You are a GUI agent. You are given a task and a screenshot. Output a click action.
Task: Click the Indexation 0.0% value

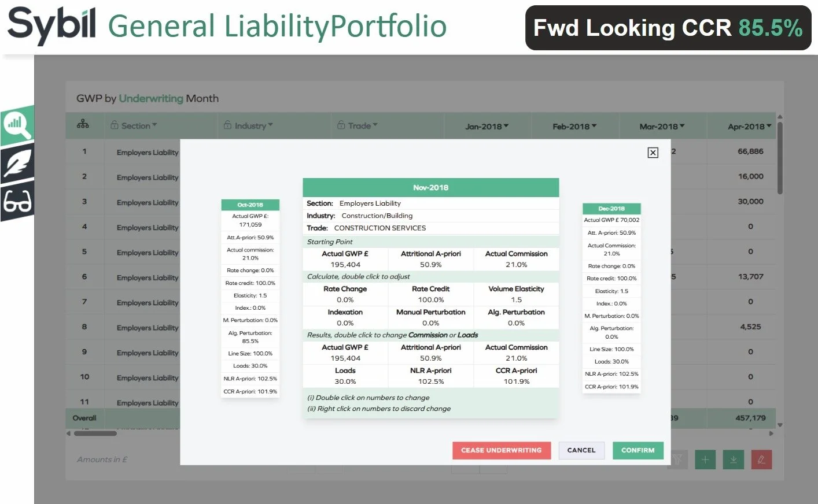(x=345, y=323)
